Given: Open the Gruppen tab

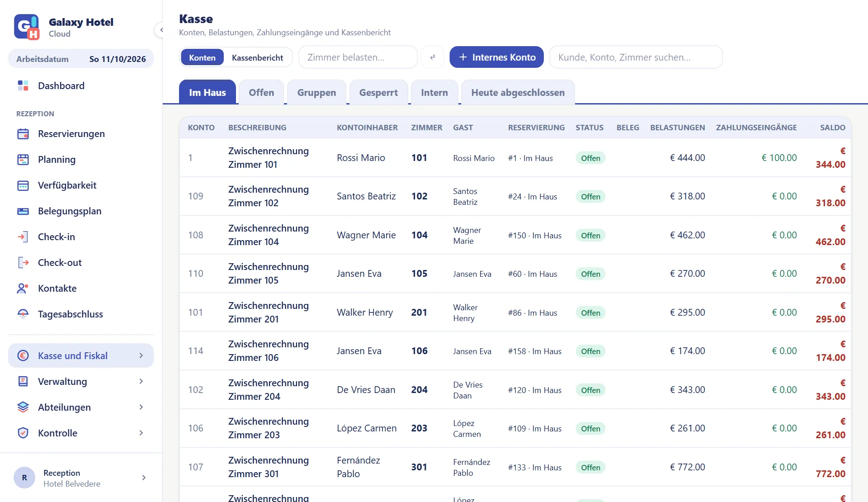Looking at the screenshot, I should pos(316,92).
